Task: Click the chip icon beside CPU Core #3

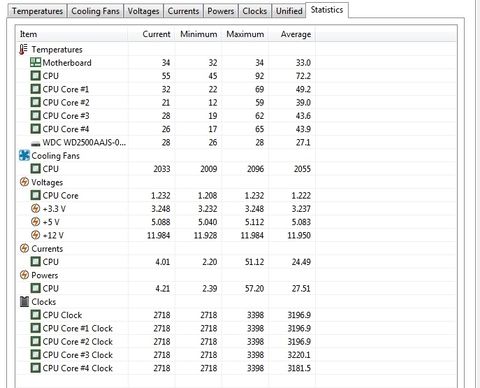Action: point(35,116)
